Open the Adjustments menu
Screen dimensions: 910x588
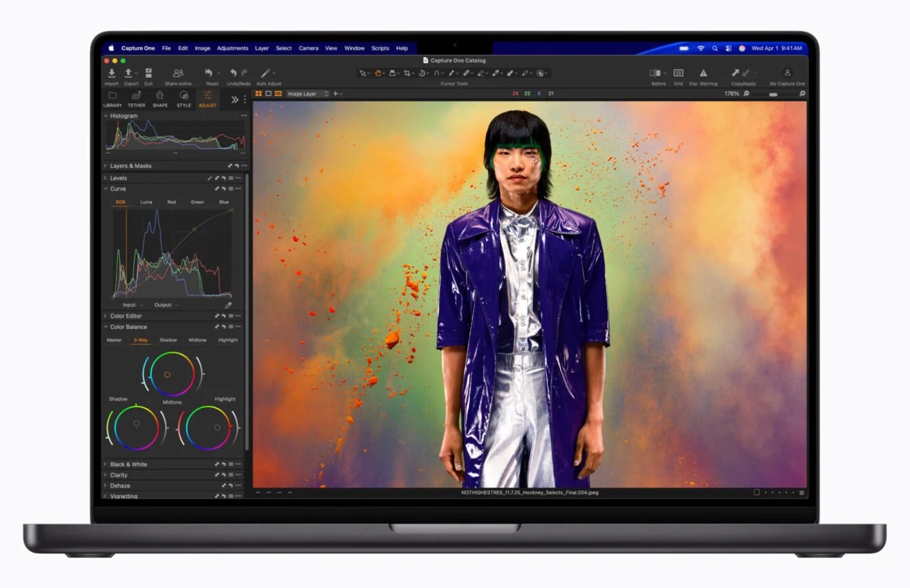pyautogui.click(x=232, y=48)
